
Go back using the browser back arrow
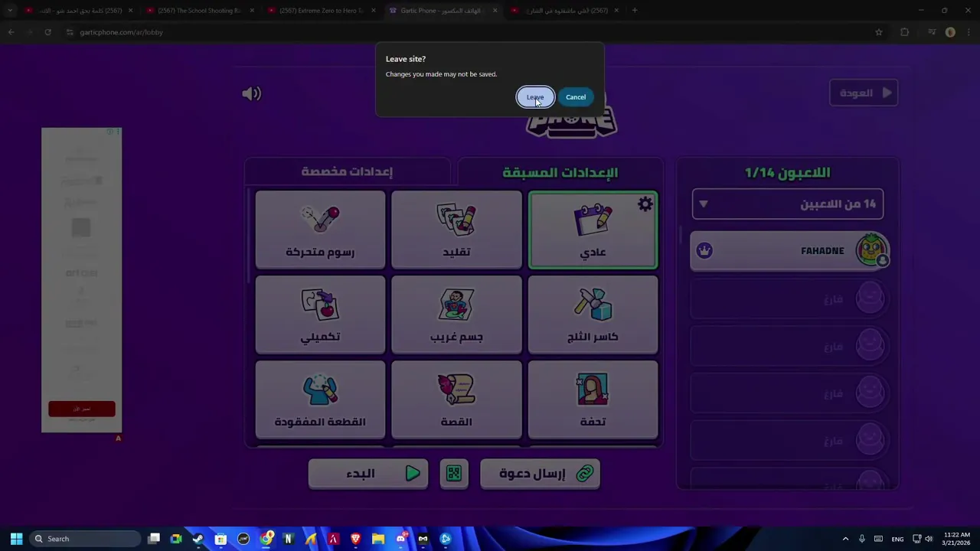(11, 32)
